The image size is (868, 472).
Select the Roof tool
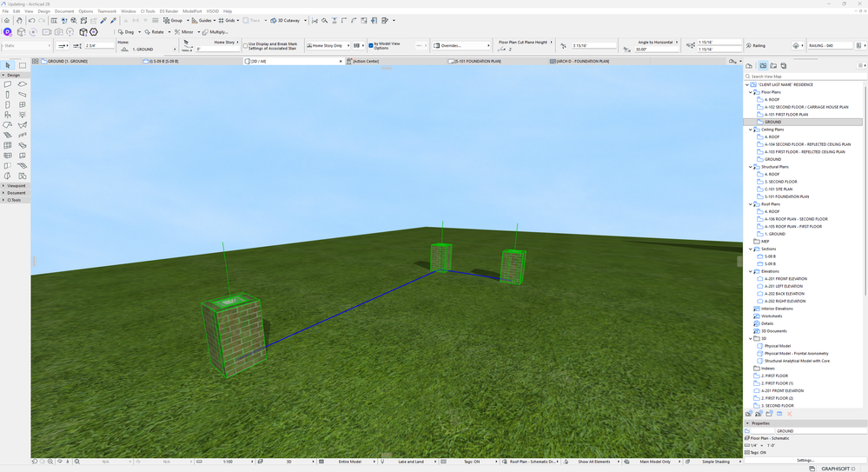pyautogui.click(x=8, y=125)
